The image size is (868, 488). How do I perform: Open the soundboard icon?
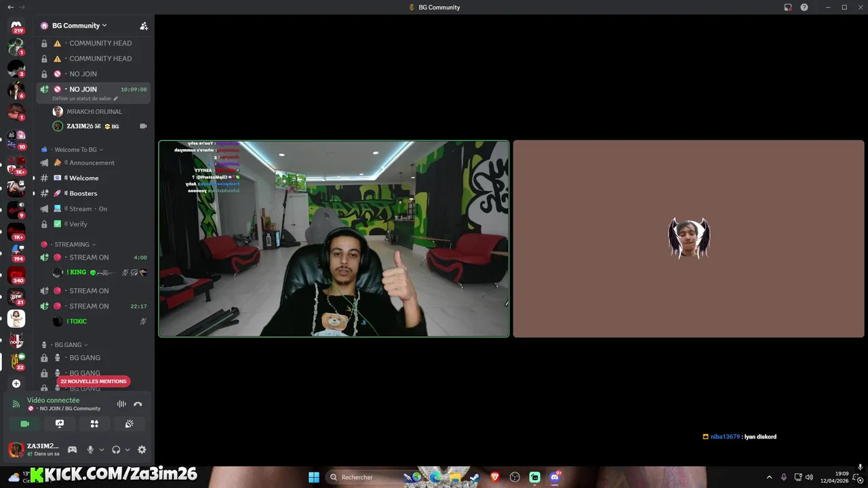[x=129, y=424]
